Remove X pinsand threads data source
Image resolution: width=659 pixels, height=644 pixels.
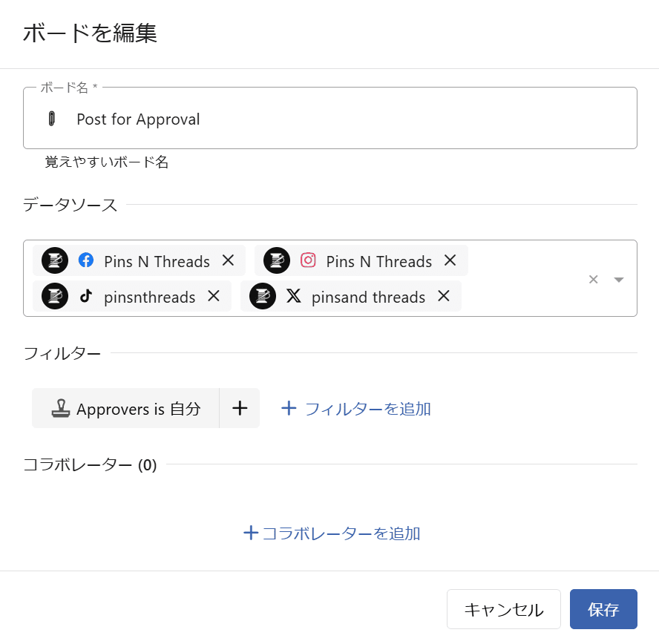click(x=444, y=296)
